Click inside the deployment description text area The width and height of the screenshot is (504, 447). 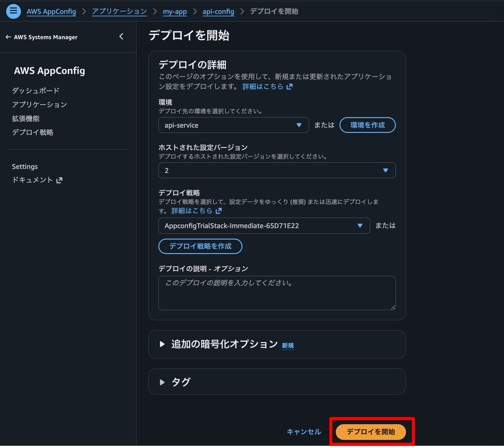point(276,293)
